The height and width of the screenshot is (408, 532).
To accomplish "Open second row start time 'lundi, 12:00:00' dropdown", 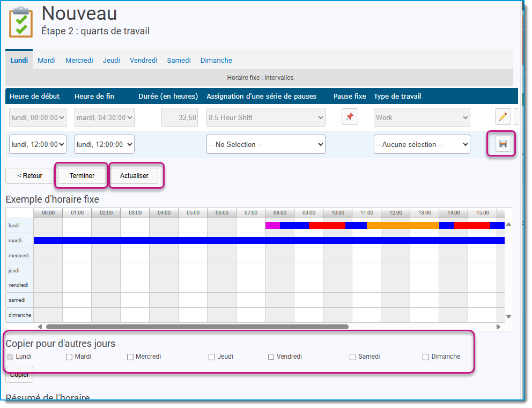I will pyautogui.click(x=38, y=144).
